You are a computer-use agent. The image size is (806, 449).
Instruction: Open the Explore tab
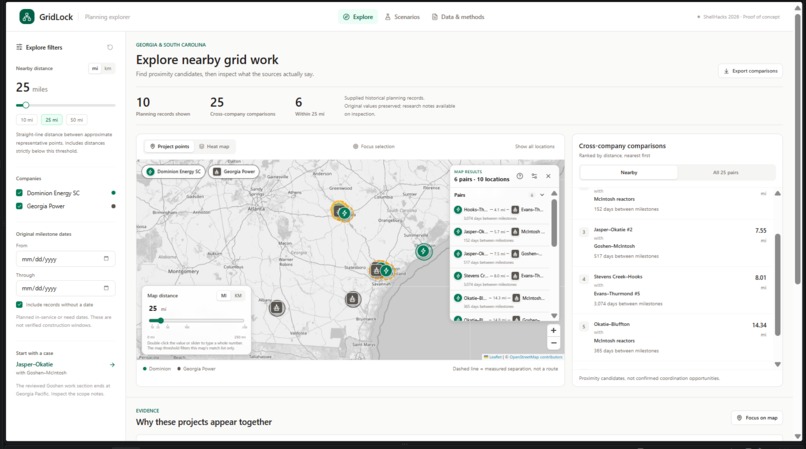[358, 17]
